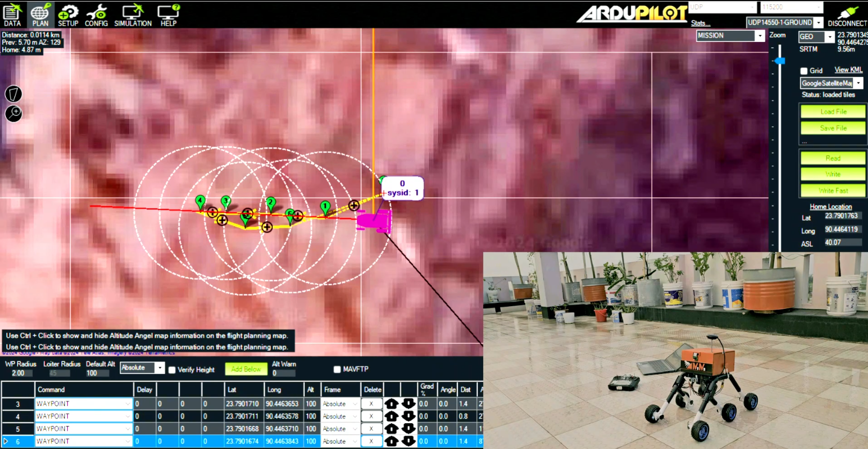868x449 pixels.
Task: Open the DATA flight data screen
Action: point(12,15)
